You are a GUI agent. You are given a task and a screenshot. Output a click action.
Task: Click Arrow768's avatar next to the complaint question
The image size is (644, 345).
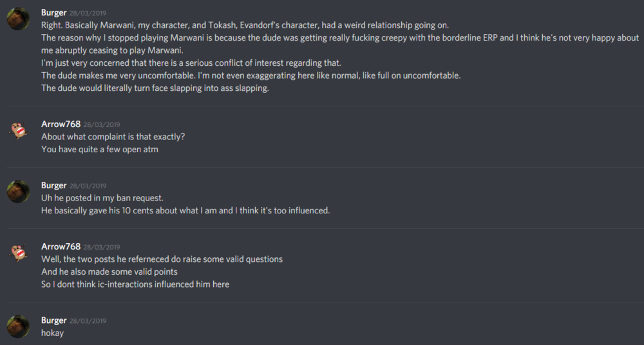click(x=18, y=130)
